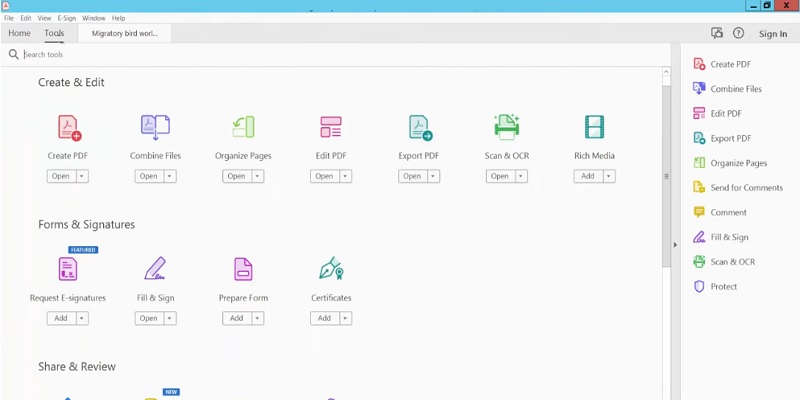This screenshot has width=800, height=400.
Task: Click the vertical scrollbar thumb of tools list
Action: [666, 176]
